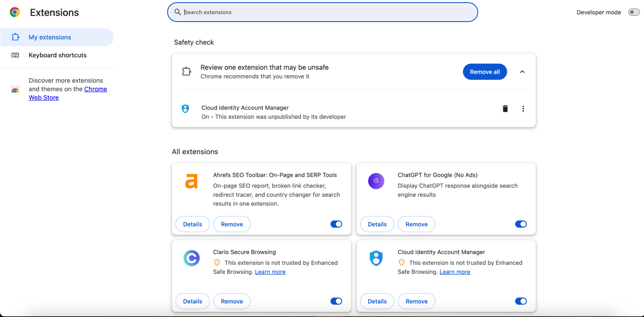Click Learn more in the Clario card
644x317 pixels.
[270, 272]
